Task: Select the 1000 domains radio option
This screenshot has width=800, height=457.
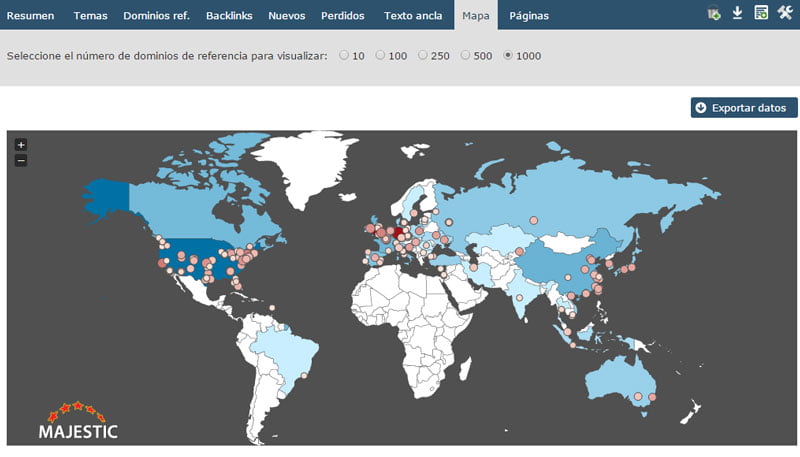Action: click(x=509, y=56)
